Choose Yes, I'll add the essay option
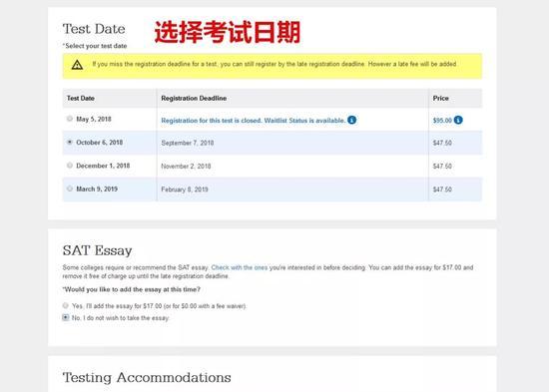The image size is (549, 392). tap(66, 305)
